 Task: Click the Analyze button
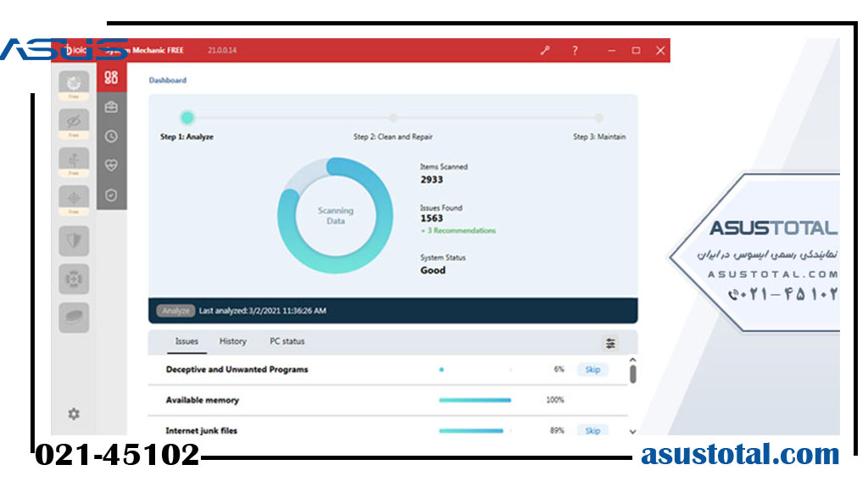(x=175, y=311)
